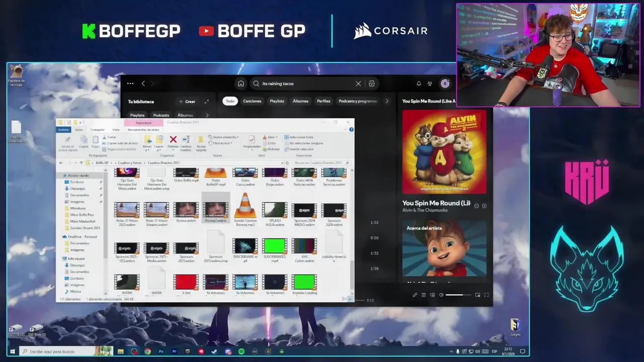The image size is (644, 362).
Task: Click Chrome icon in the taskbar
Action: point(147,351)
